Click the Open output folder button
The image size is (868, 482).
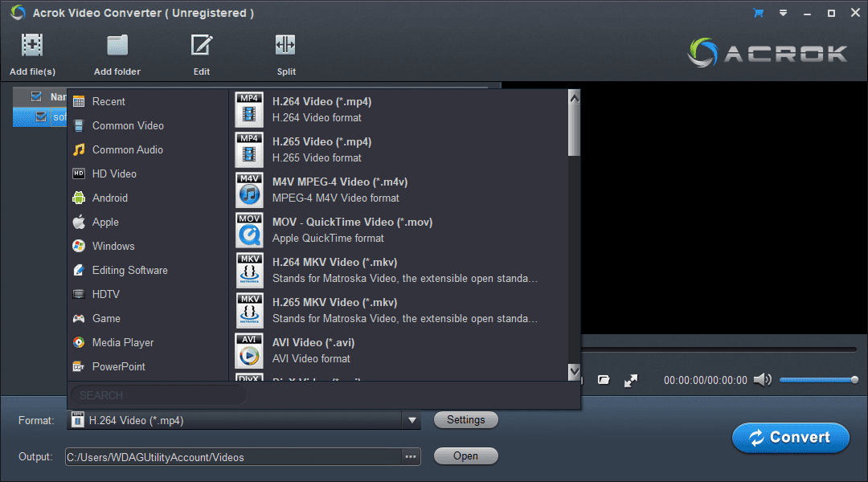tap(465, 456)
